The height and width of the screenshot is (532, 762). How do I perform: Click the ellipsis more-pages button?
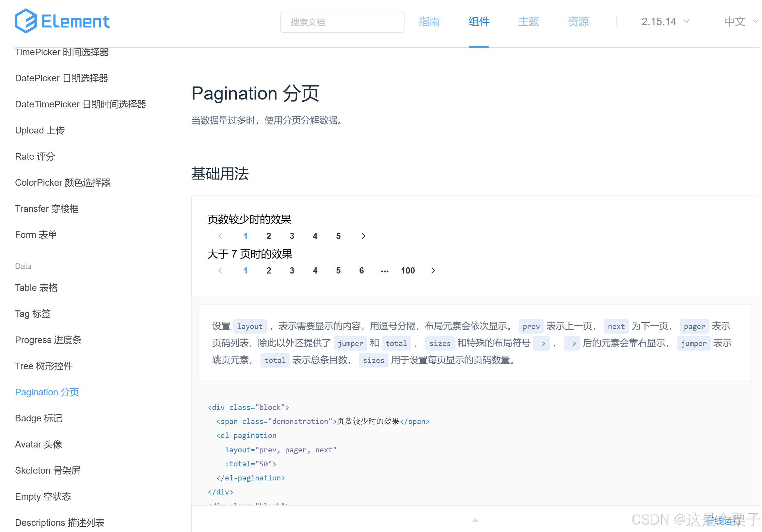click(x=385, y=271)
